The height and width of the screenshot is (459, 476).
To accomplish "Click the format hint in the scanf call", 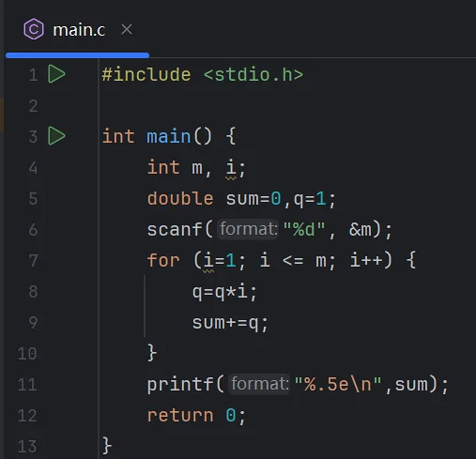I will 248,229.
